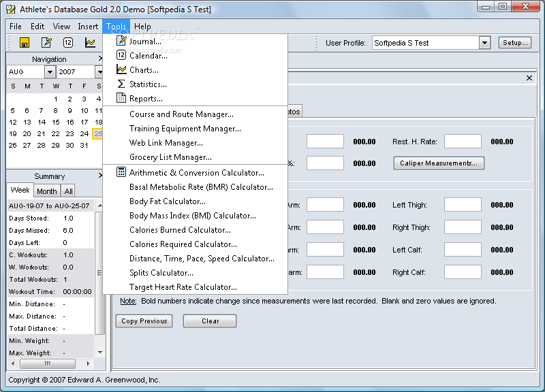
Task: Close the Tools menu
Action: coord(116,27)
